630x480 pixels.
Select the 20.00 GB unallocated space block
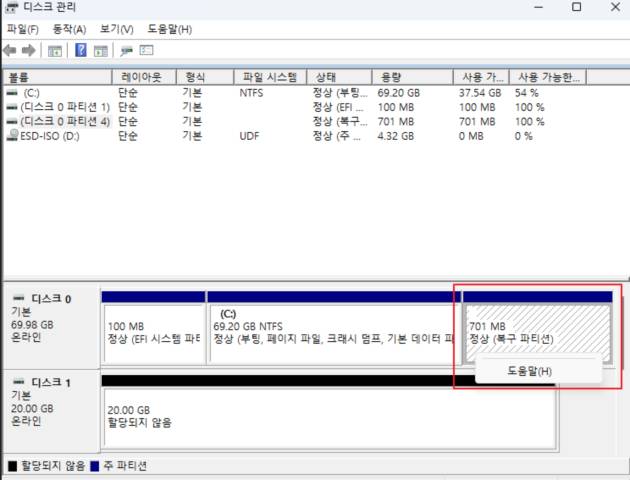tap(329, 416)
